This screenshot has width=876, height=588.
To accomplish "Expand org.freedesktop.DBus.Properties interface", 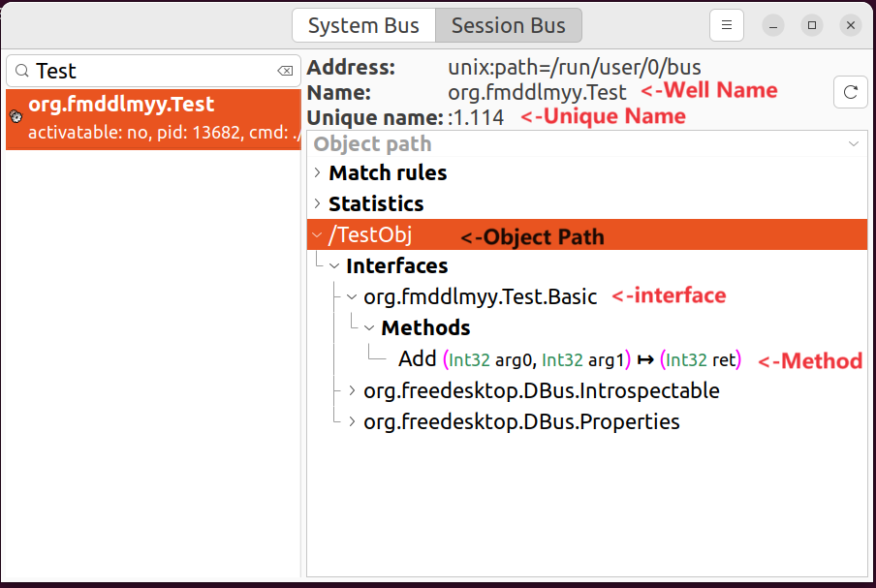I will [x=352, y=422].
